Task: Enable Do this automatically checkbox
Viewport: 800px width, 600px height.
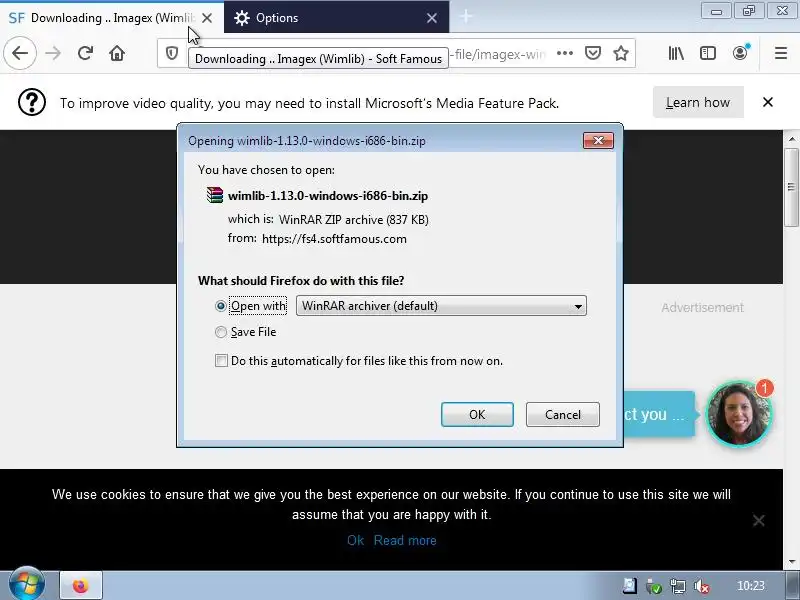Action: coord(221,361)
